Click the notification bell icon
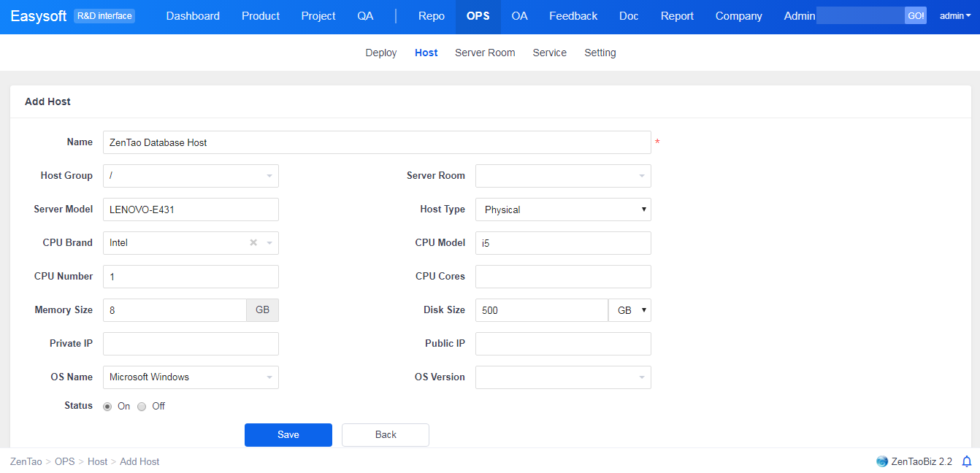This screenshot has height=473, width=980. tap(967, 461)
